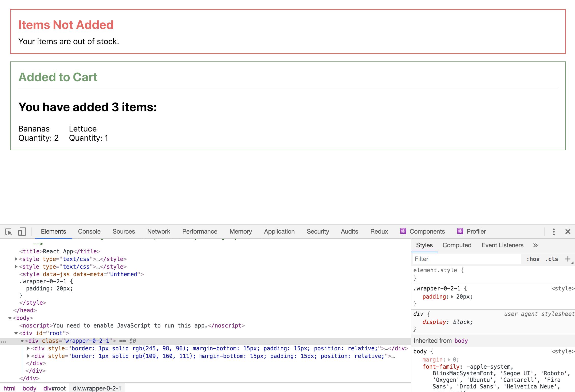Click the ellipsis beside the selected wrapper div

coord(4,341)
